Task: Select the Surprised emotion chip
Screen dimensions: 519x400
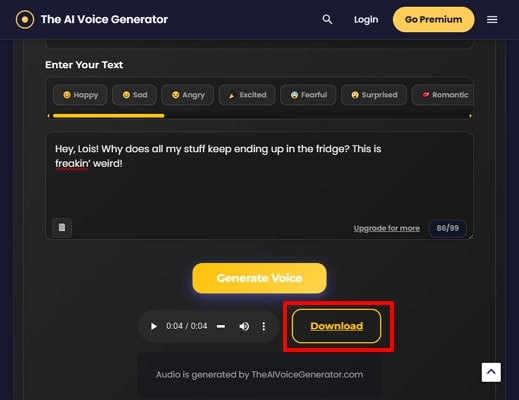Action: pyautogui.click(x=374, y=95)
